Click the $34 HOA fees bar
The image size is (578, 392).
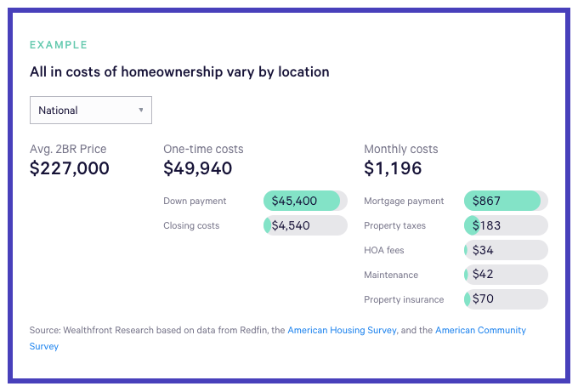(x=506, y=250)
